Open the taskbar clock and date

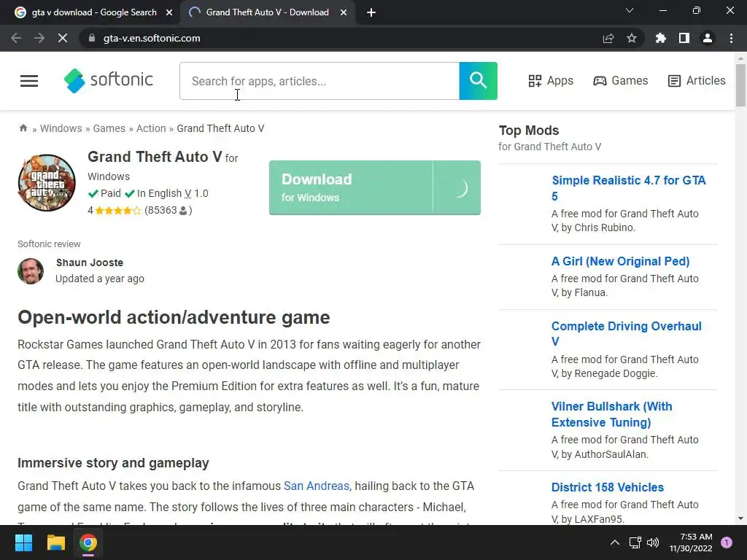point(691,542)
